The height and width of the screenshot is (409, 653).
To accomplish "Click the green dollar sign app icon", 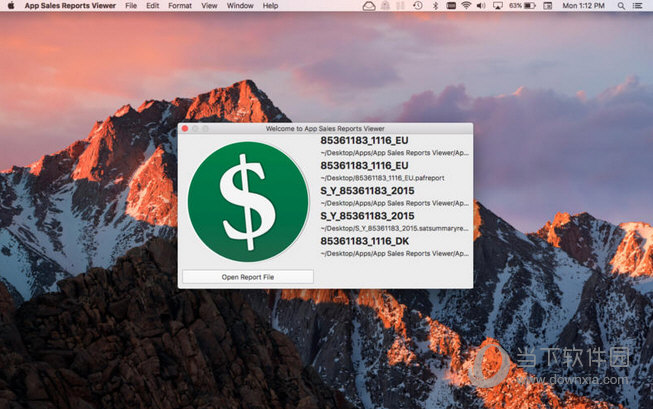I will (x=248, y=202).
